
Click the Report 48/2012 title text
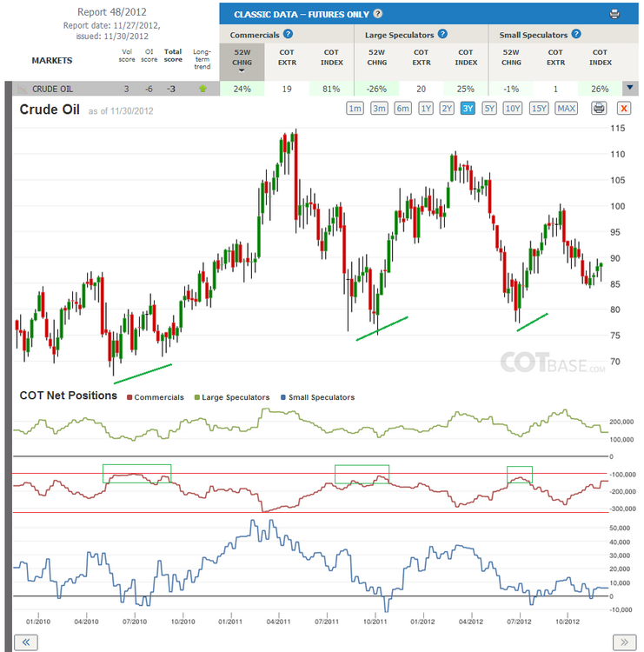coord(112,12)
